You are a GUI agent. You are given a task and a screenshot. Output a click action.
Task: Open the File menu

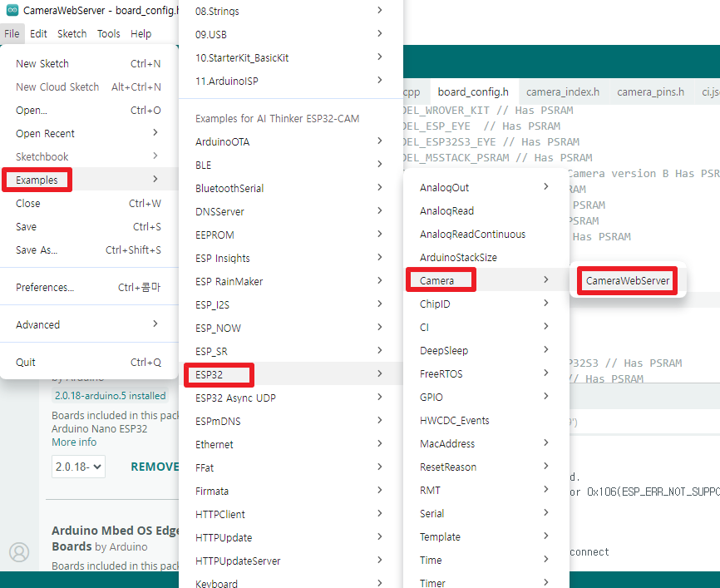12,33
